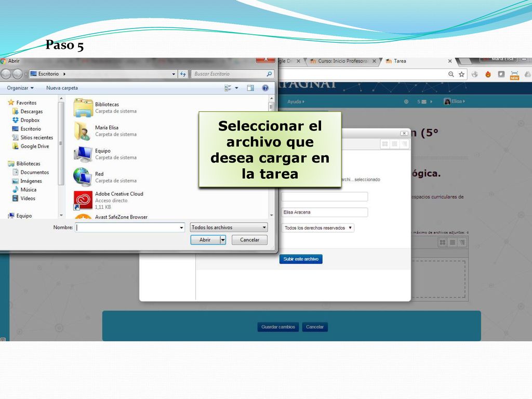Open the Todos los archivos filter dropdown
This screenshot has width=532, height=399.
point(229,228)
